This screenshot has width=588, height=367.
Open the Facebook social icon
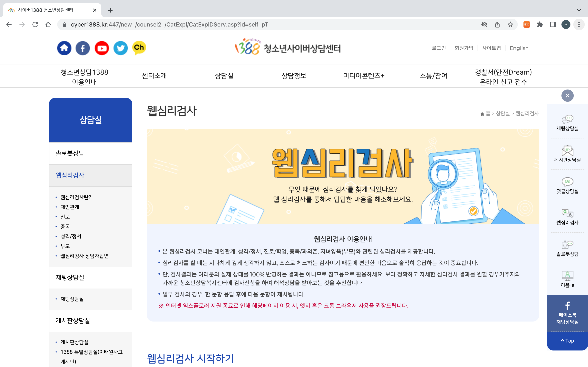[x=83, y=48]
